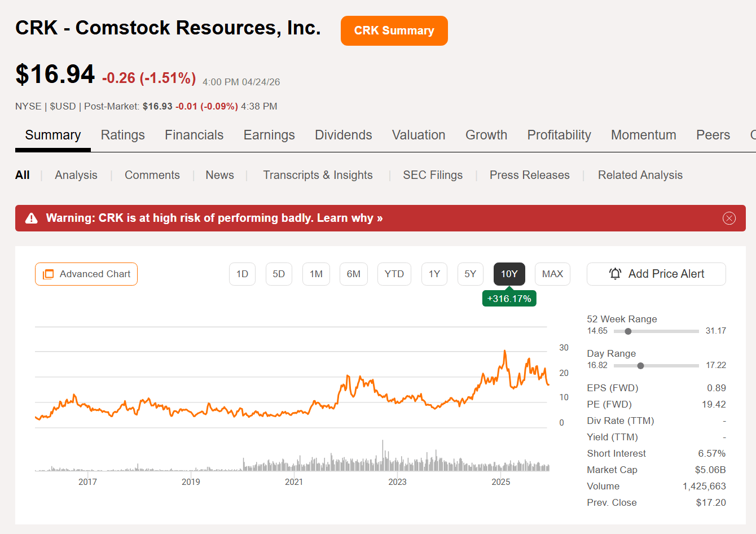Go to the Valuation tab
756x534 pixels.
(419, 135)
